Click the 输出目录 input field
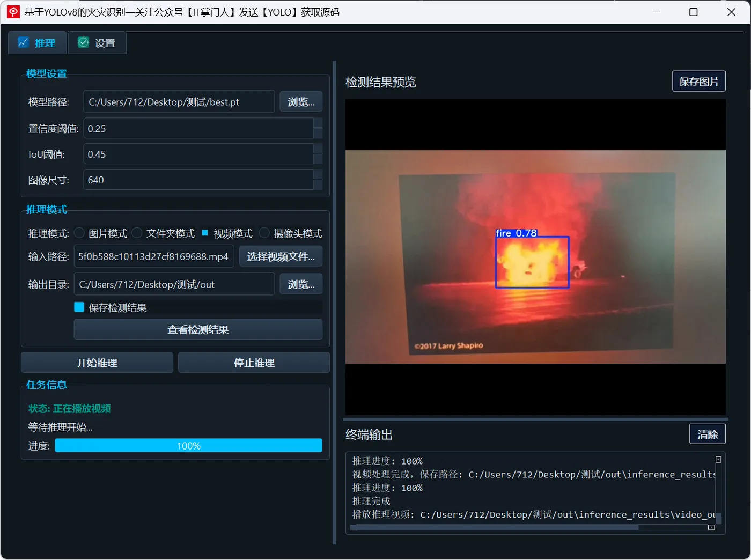 pyautogui.click(x=174, y=284)
